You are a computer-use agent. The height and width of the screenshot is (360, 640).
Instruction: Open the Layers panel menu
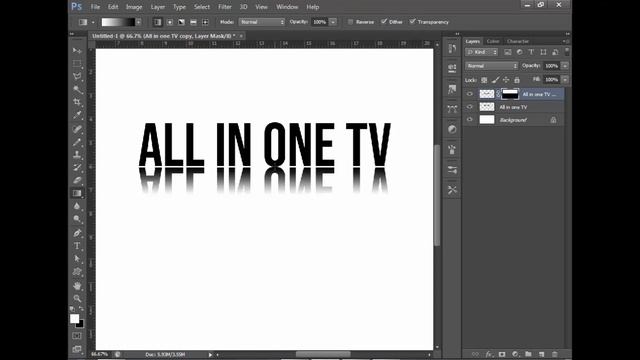tap(566, 41)
